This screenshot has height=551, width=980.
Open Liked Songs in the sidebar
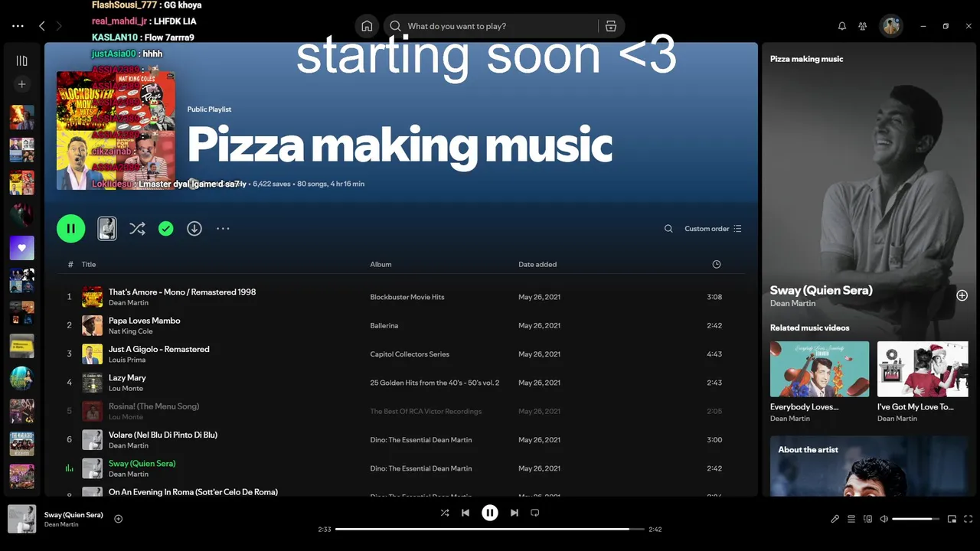tap(22, 248)
